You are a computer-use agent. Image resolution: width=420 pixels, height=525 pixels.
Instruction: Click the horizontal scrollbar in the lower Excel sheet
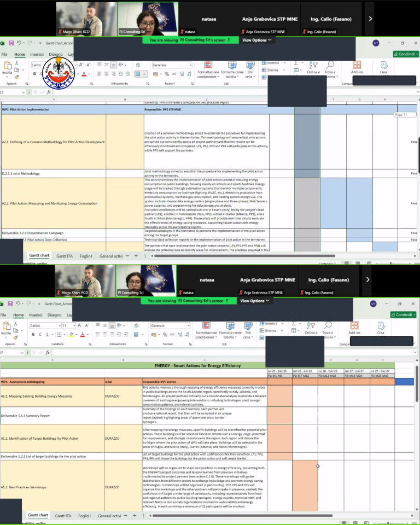point(241,516)
